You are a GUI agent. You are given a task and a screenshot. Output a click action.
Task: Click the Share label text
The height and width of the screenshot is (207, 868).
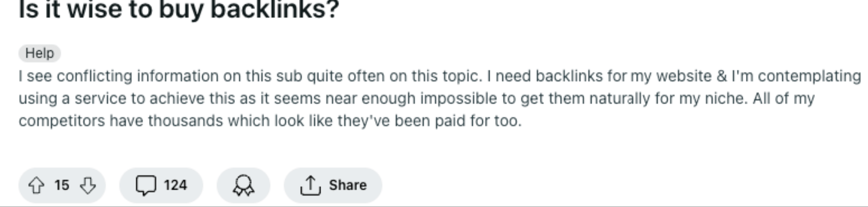[x=347, y=185]
